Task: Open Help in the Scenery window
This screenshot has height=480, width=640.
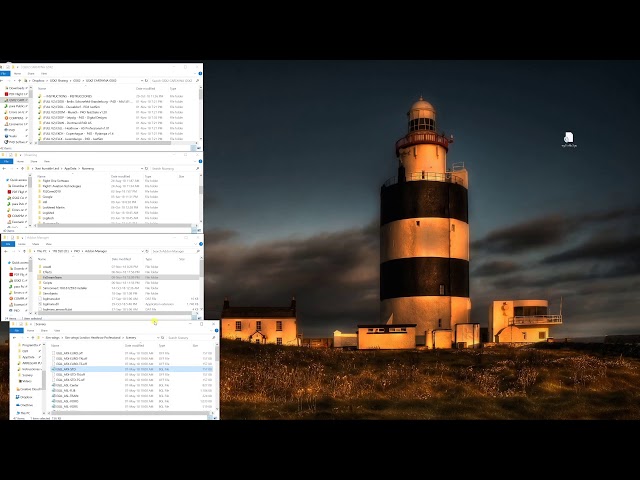Action: coord(216,330)
